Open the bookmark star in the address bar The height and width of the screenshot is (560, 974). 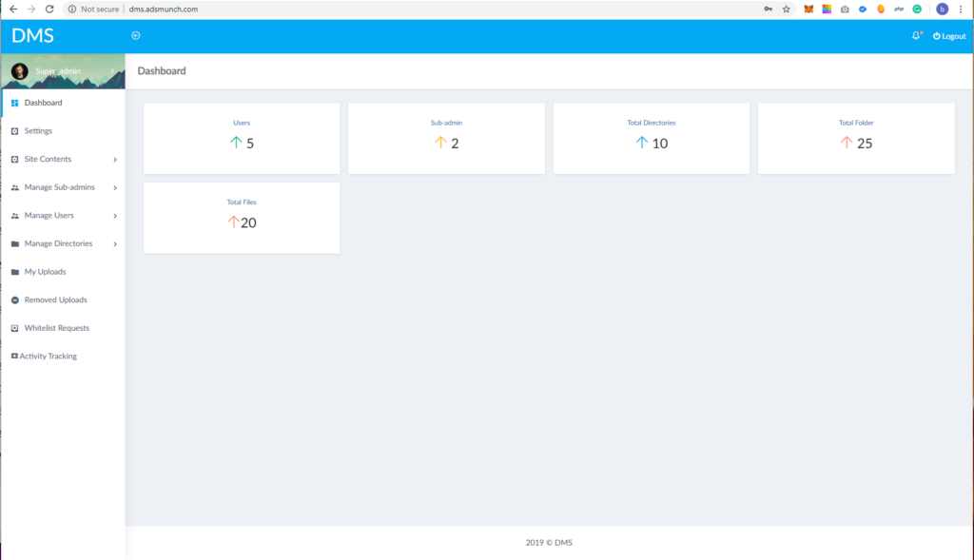pyautogui.click(x=786, y=10)
